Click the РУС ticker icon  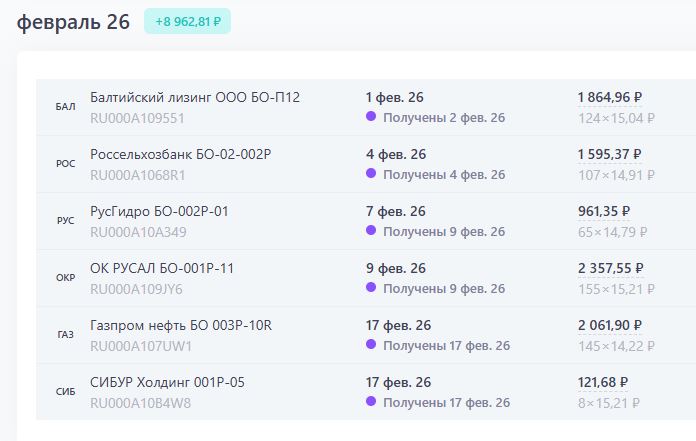(x=65, y=220)
